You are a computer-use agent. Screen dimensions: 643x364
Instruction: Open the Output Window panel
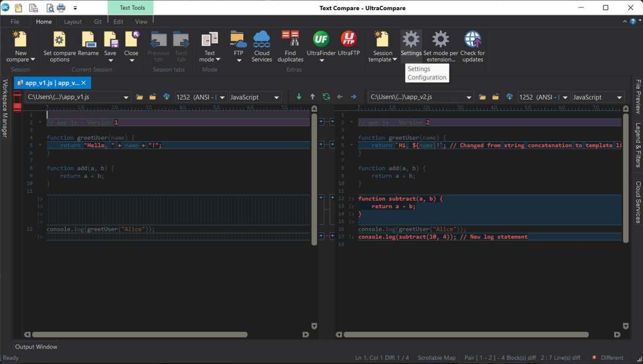[x=36, y=347]
